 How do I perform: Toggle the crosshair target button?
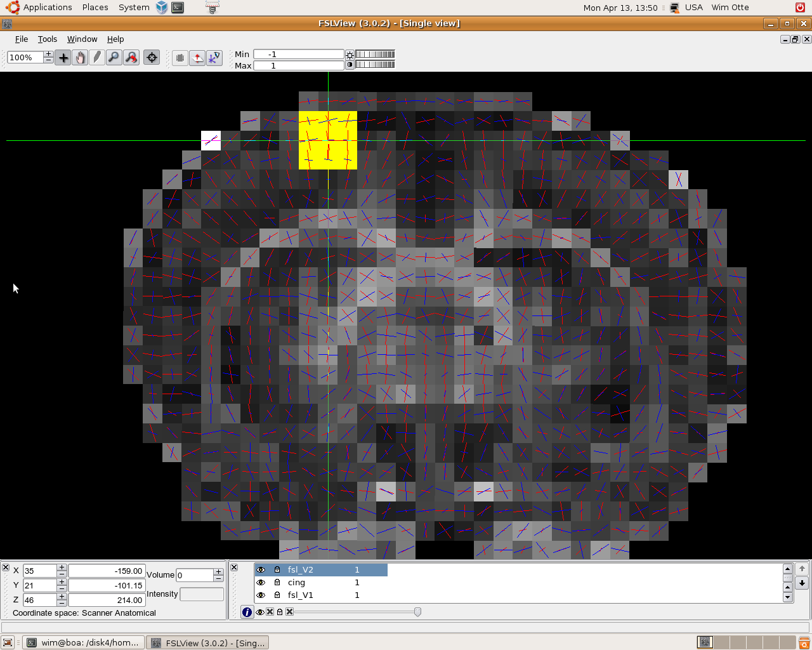coord(152,58)
